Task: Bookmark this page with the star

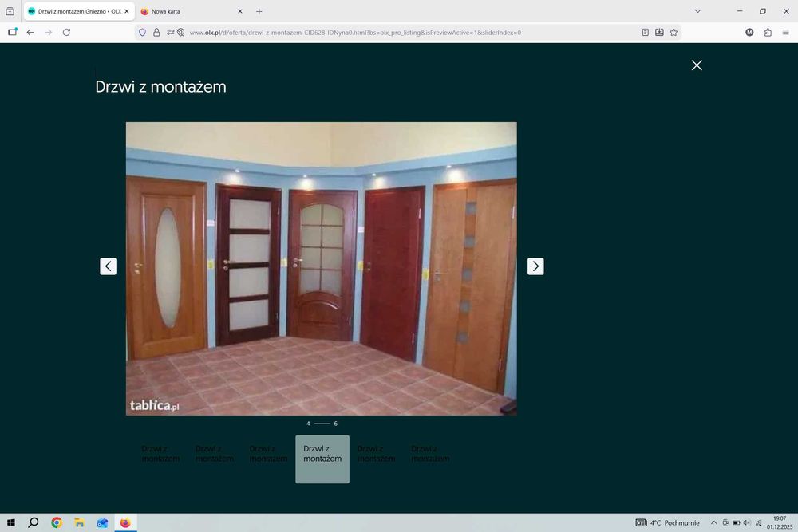Action: 674,33
